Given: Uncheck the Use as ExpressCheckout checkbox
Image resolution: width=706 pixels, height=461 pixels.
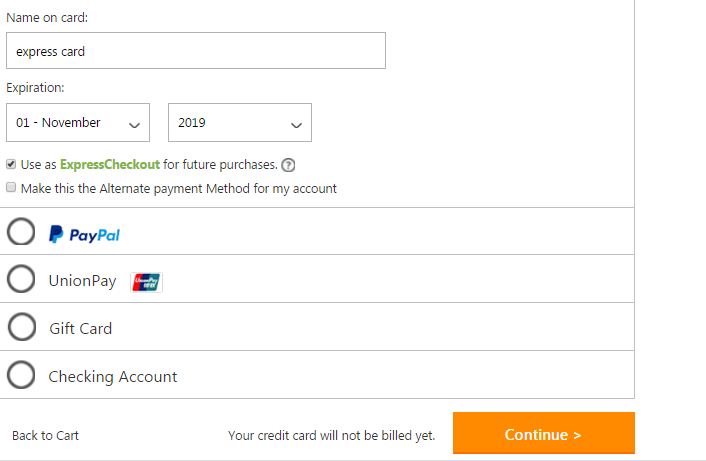Looking at the screenshot, I should click(11, 165).
